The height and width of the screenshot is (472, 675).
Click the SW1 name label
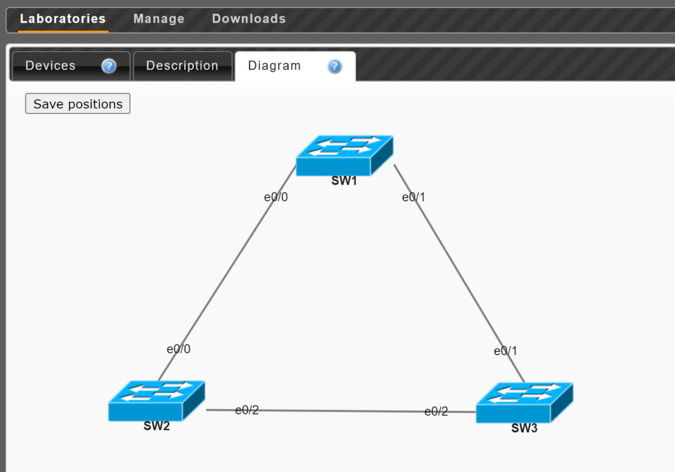click(344, 181)
